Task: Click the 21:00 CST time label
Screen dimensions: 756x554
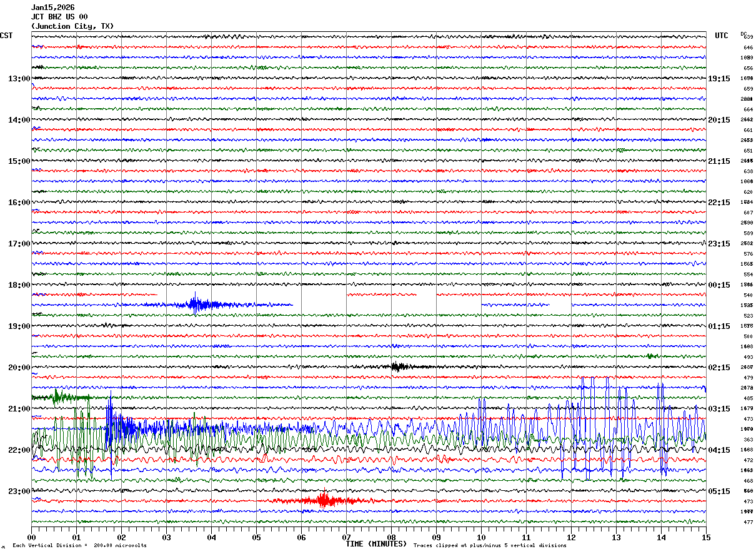Action: [19, 409]
